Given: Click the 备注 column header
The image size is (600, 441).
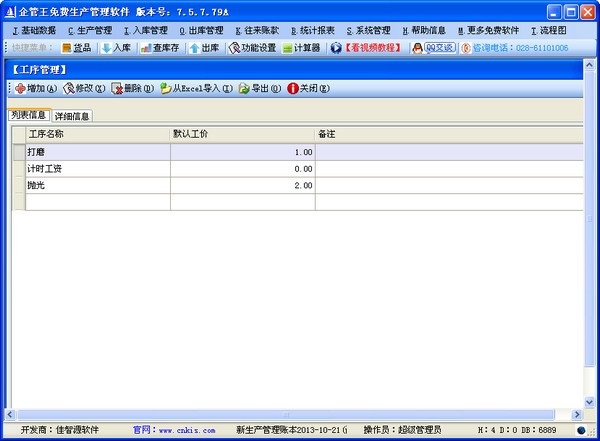Looking at the screenshot, I should 449,134.
